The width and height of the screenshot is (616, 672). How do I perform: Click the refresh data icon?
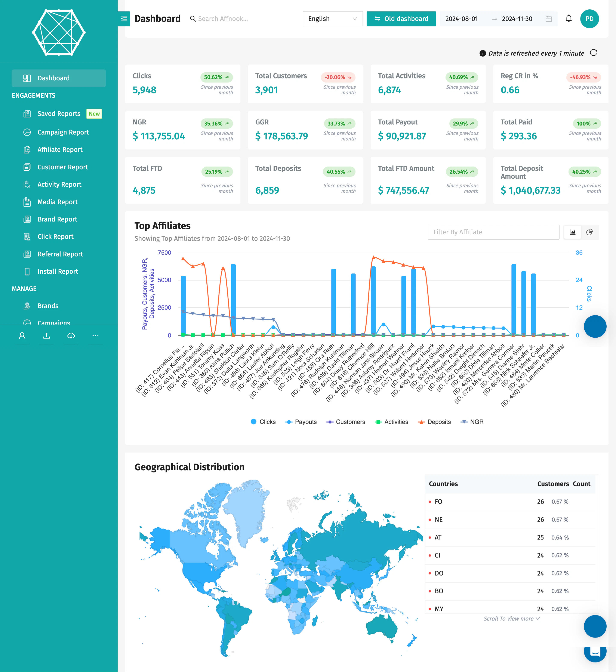pyautogui.click(x=594, y=53)
